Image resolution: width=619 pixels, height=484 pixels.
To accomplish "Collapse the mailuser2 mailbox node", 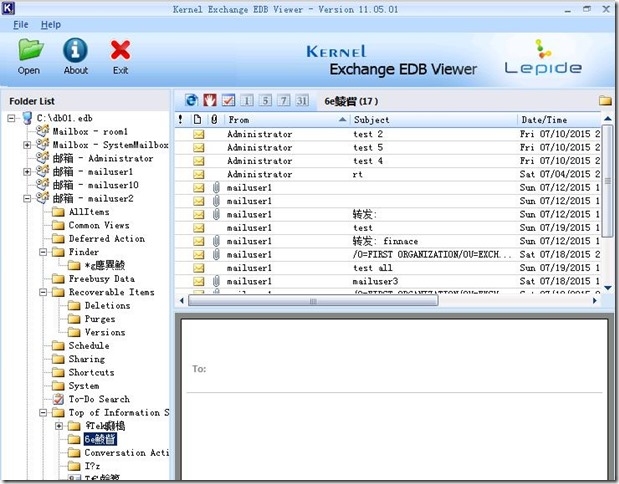I will click(x=27, y=198).
